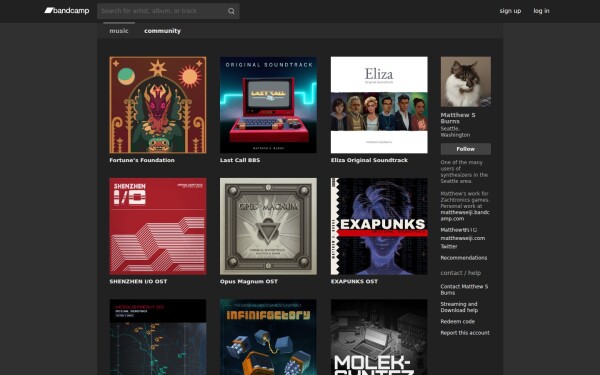Click the Fortune's Foundation album title
Screen dimensions: 600x375
142,160
